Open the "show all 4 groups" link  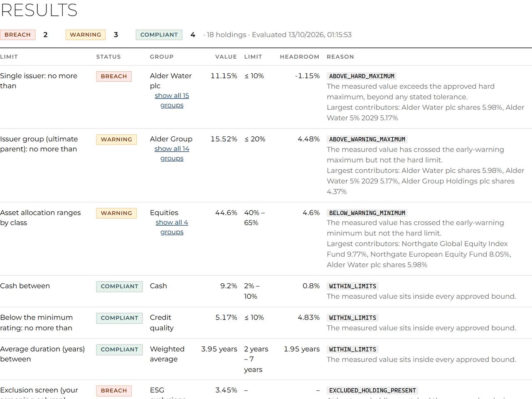pos(172,227)
